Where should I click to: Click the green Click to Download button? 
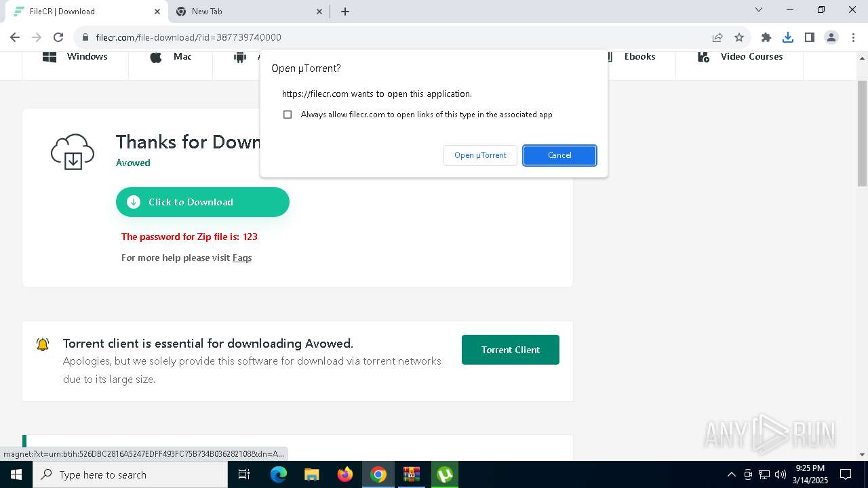pyautogui.click(x=203, y=202)
